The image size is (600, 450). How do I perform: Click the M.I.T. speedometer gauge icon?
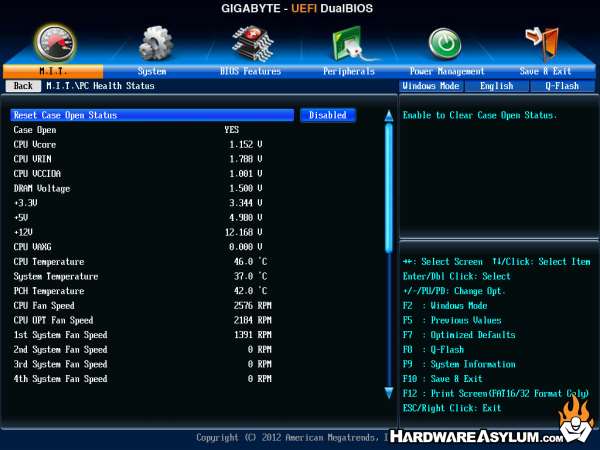[56, 43]
